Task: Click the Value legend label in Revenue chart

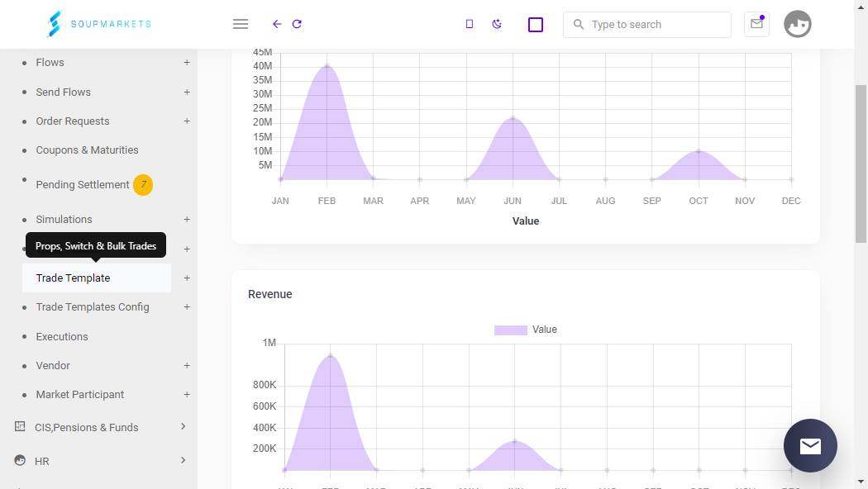Action: coord(545,330)
